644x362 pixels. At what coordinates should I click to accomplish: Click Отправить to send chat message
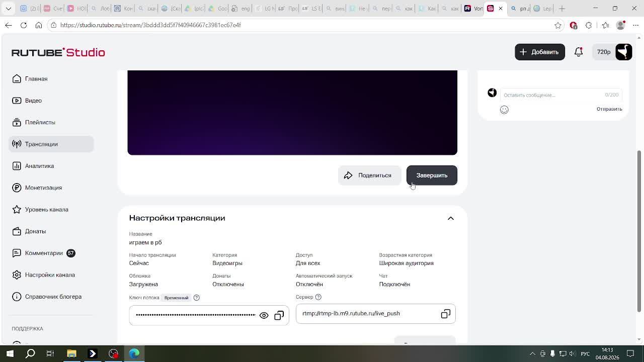609,109
